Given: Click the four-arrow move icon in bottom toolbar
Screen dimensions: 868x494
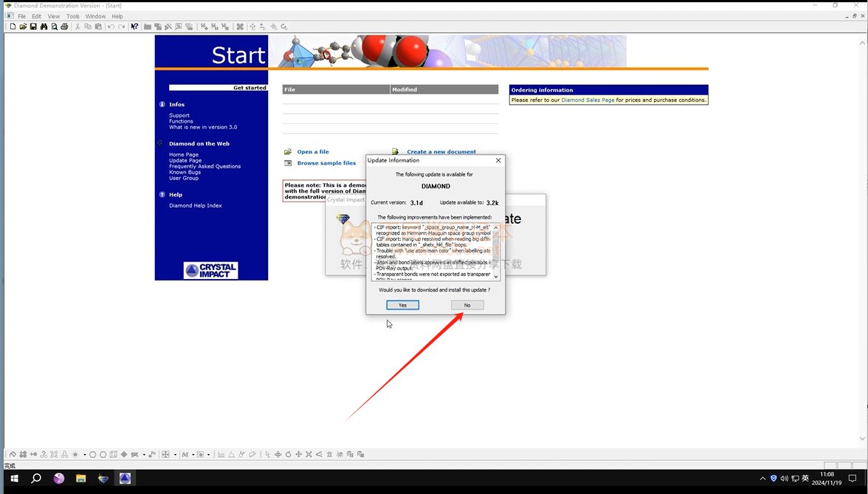Looking at the screenshot, I should 298,454.
